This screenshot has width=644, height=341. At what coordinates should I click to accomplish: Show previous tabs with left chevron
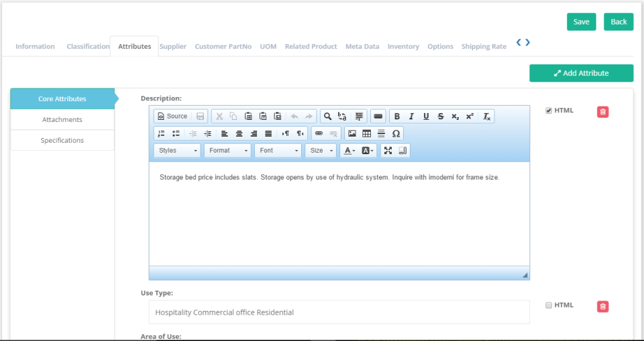point(519,42)
